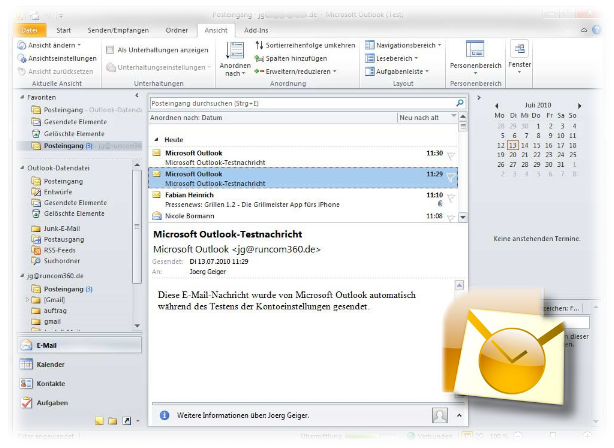
Task: Select July 13 in the calendar
Action: tap(513, 145)
